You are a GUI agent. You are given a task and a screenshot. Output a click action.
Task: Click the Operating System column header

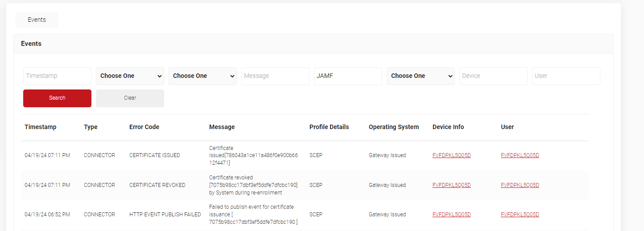393,127
